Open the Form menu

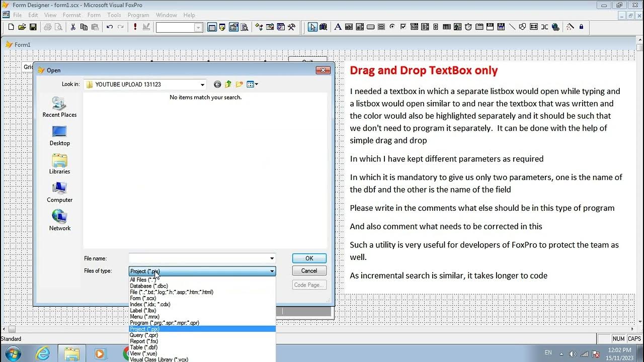[x=94, y=15]
